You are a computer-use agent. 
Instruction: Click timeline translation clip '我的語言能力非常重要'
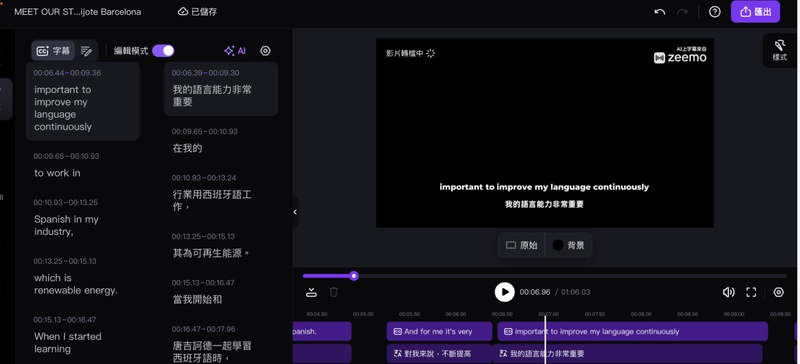(628, 353)
